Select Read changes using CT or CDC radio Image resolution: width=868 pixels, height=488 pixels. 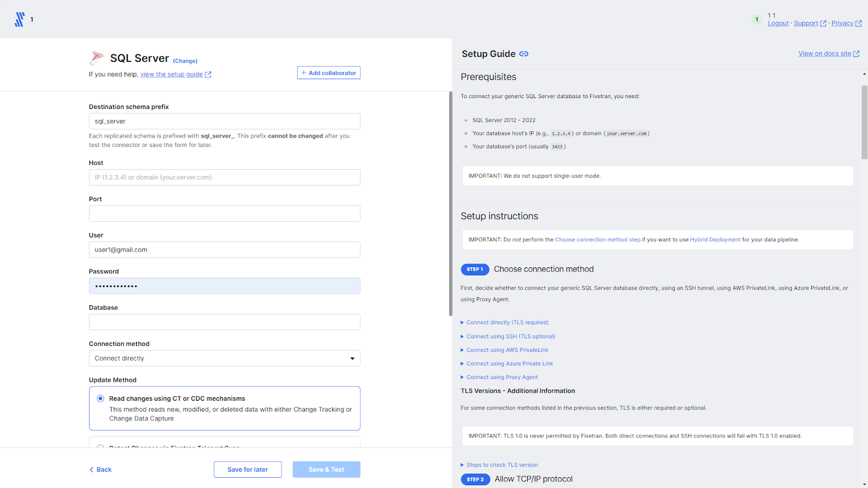click(x=100, y=399)
